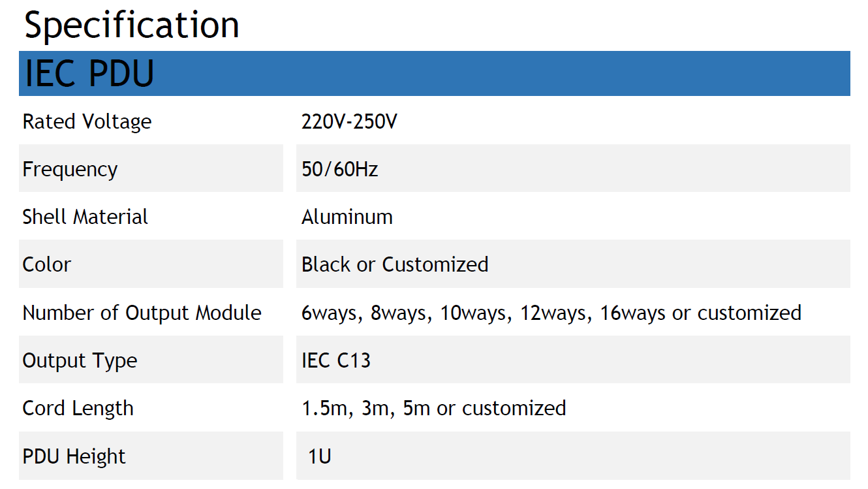
Task: Select the 1U height value
Action: (320, 456)
